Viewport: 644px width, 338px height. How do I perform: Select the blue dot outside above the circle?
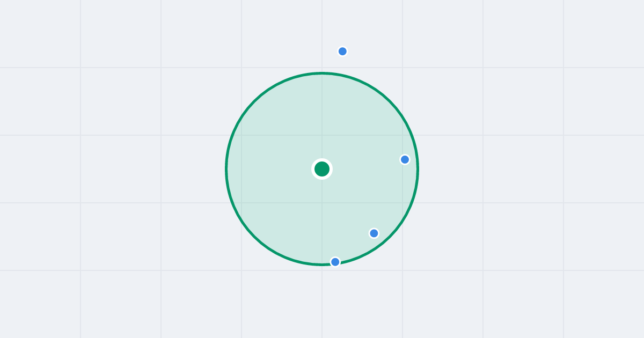(x=342, y=52)
